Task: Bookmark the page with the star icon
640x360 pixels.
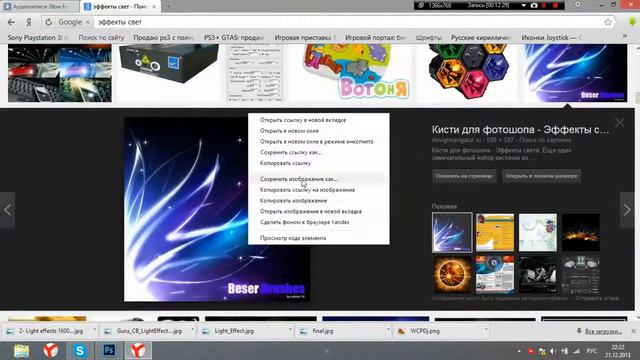Action: point(608,22)
